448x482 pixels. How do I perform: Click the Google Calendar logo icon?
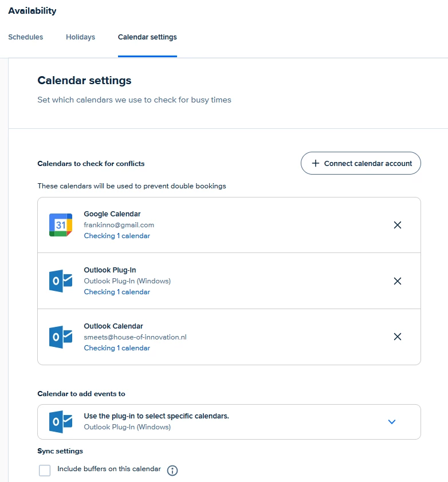61,225
